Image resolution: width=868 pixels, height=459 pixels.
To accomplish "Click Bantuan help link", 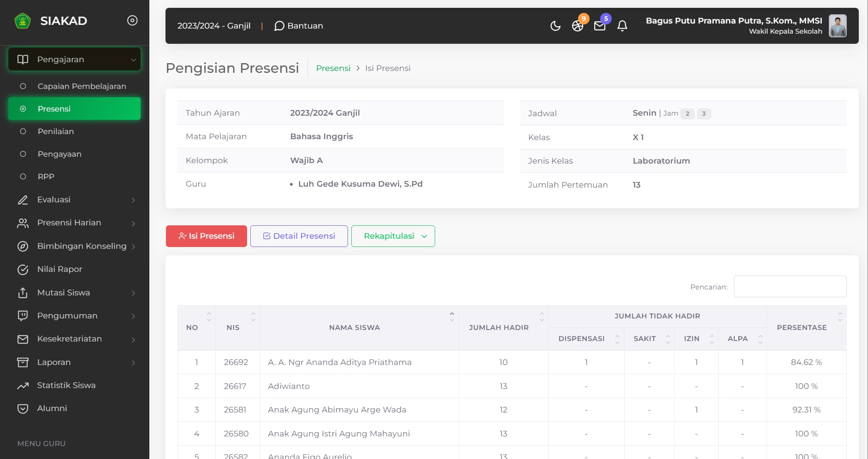I will coord(299,26).
